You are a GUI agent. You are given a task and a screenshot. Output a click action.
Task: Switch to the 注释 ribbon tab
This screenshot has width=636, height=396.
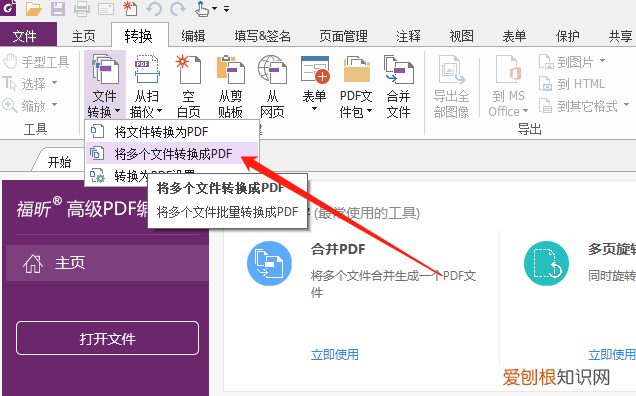[408, 37]
